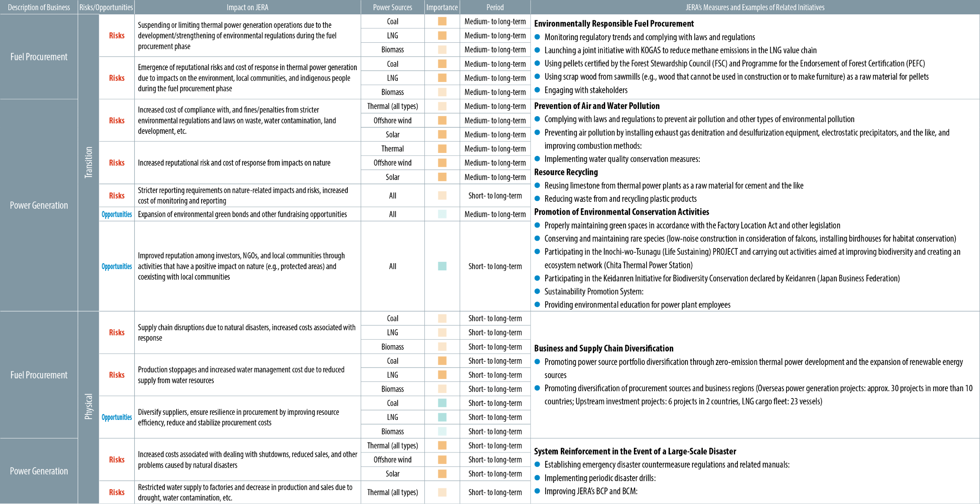The width and height of the screenshot is (980, 504).
Task: Click the 'Impact on JERA' column header
Action: 247,7
